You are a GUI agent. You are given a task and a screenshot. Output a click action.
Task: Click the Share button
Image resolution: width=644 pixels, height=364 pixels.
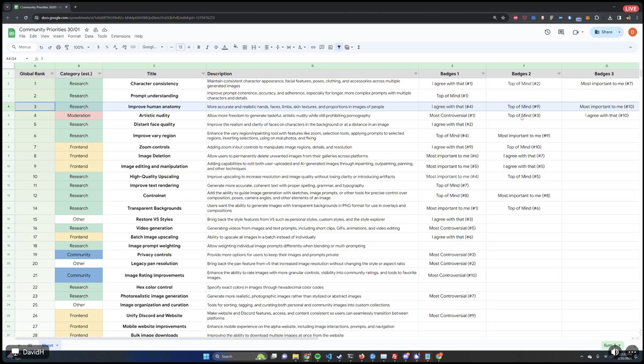pos(604,32)
